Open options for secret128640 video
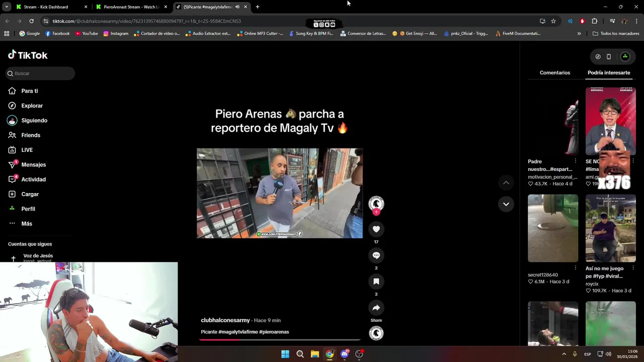The width and height of the screenshot is (644, 362). pos(576,268)
